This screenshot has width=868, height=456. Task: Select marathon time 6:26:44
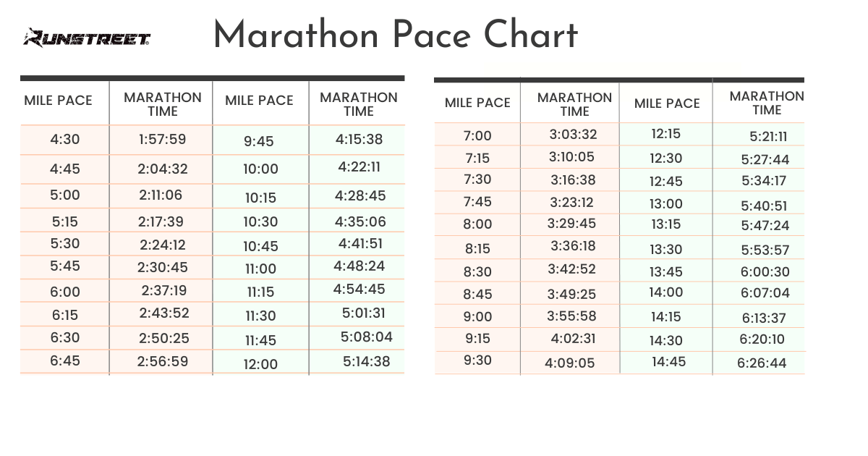click(x=762, y=363)
